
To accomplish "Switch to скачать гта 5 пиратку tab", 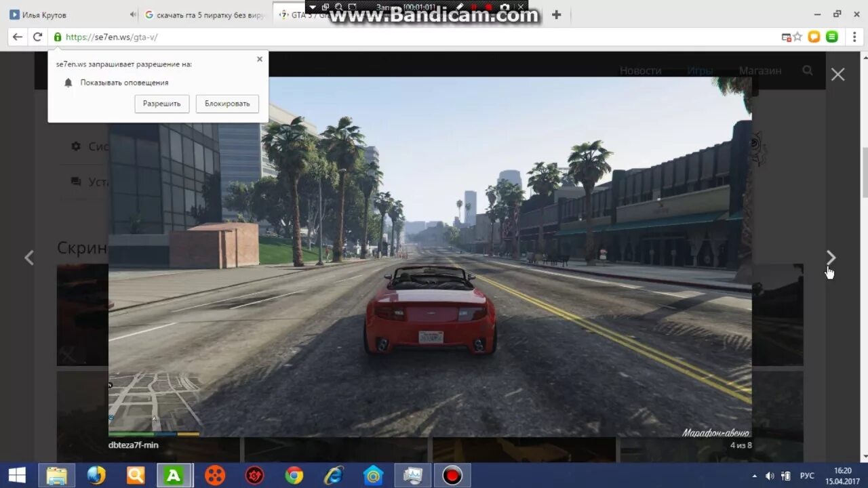I will pyautogui.click(x=207, y=15).
